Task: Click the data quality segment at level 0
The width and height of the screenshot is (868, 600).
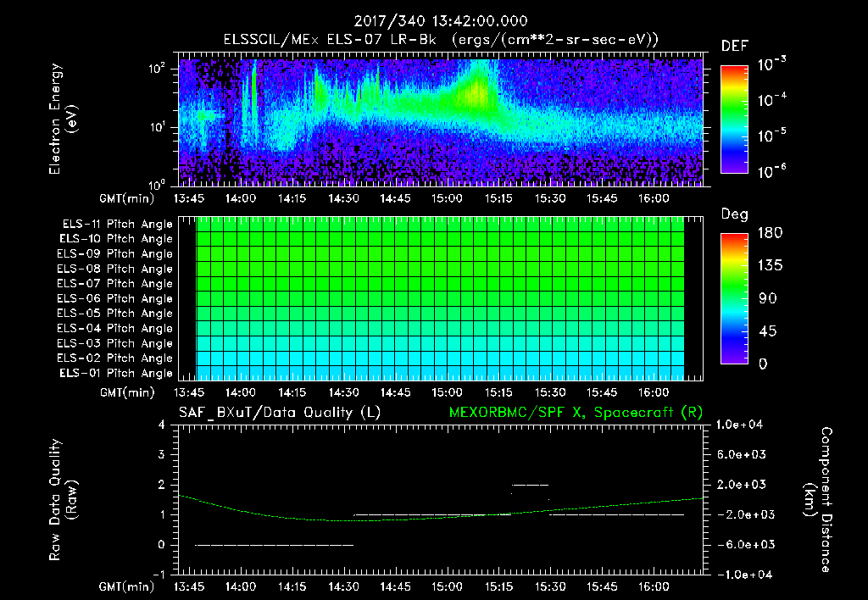Action: [x=274, y=545]
